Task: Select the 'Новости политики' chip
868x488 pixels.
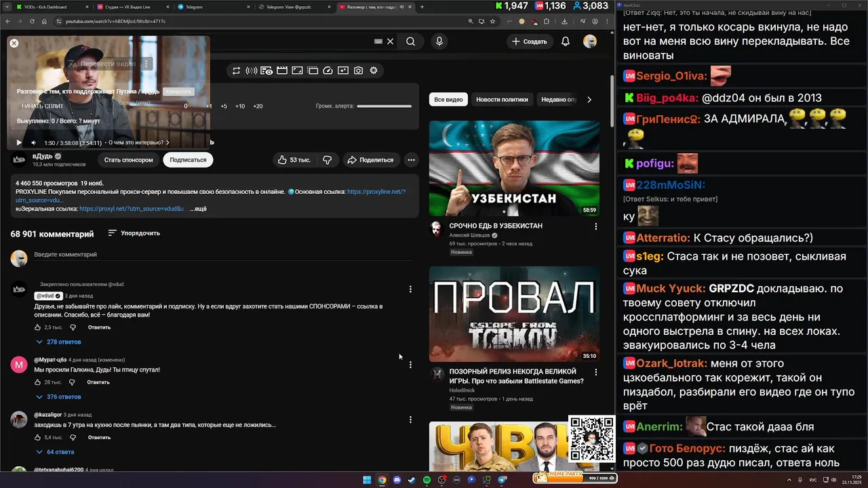Action: coord(502,100)
